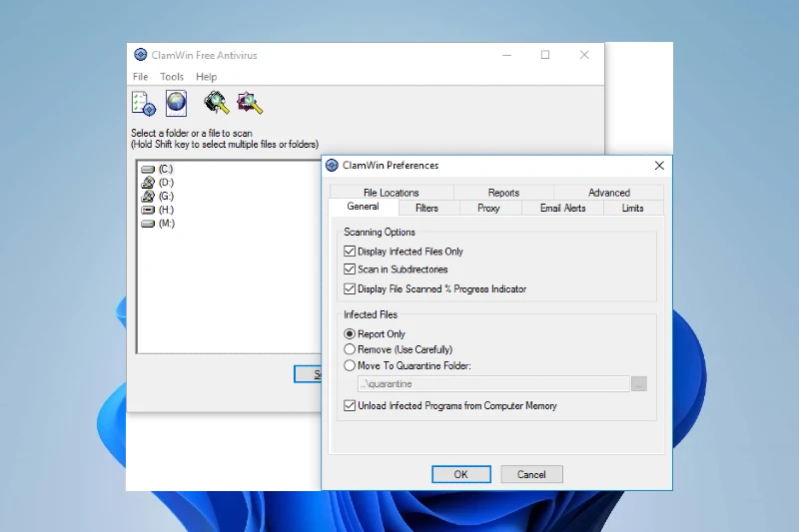Select the (H:) drive icon
Screen dimensions: 799x532
pos(148,210)
